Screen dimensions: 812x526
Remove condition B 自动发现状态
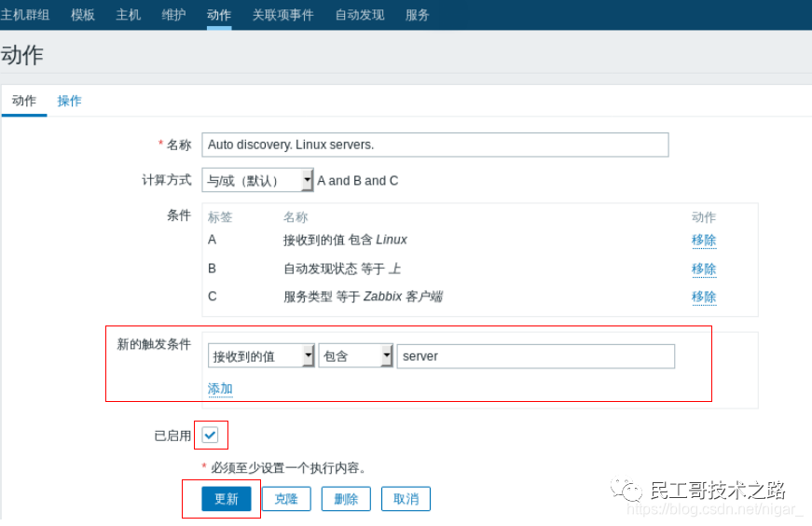pyautogui.click(x=704, y=269)
